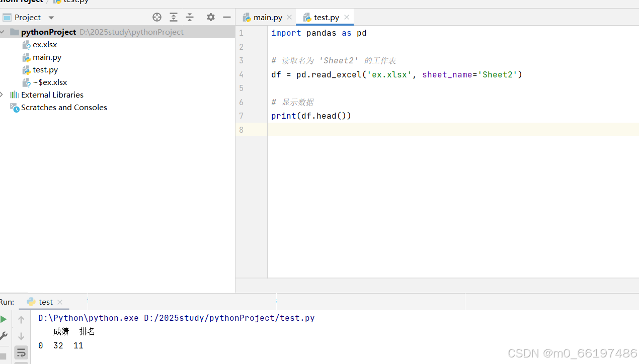Image resolution: width=639 pixels, height=364 pixels.
Task: Open the Project view dropdown
Action: click(x=50, y=17)
